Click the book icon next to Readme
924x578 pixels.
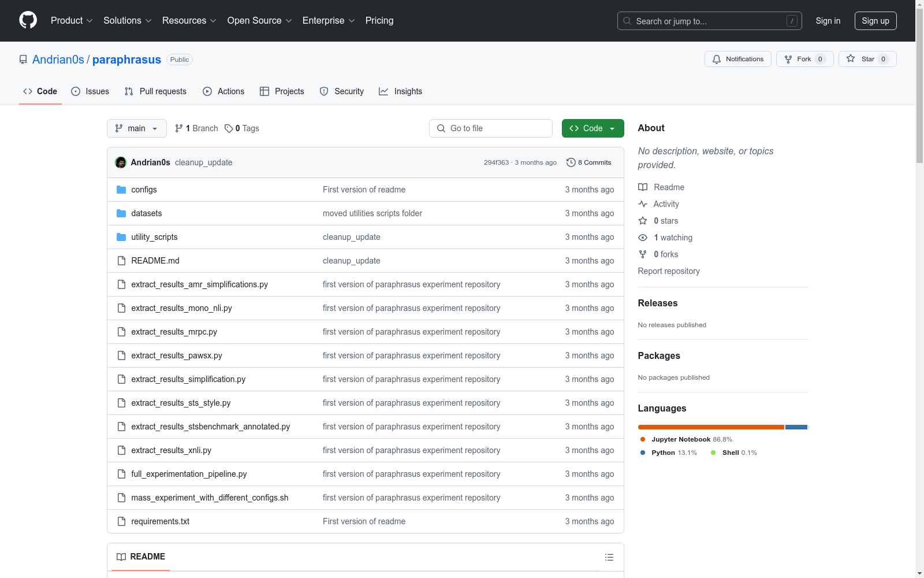643,187
